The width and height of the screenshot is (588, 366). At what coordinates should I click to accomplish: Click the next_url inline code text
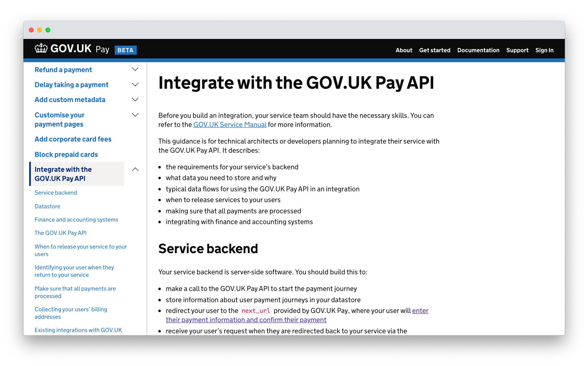pos(256,311)
